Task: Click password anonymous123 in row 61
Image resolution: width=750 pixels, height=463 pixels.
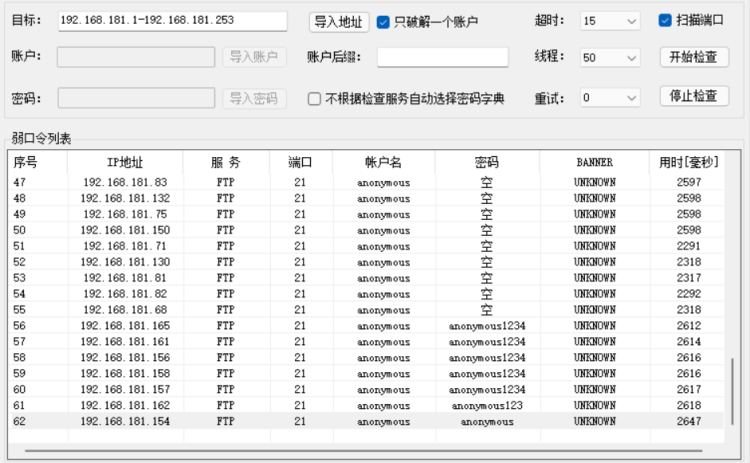Action: (x=487, y=406)
